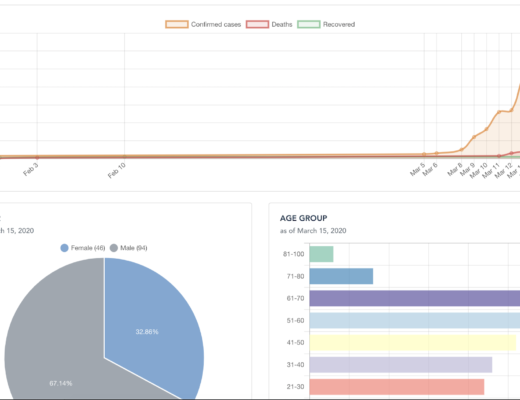Click the 61-70 purple age bar

(x=415, y=298)
